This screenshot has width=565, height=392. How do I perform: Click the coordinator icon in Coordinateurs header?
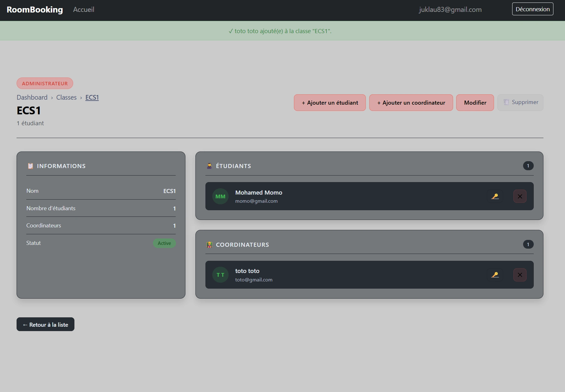click(209, 245)
